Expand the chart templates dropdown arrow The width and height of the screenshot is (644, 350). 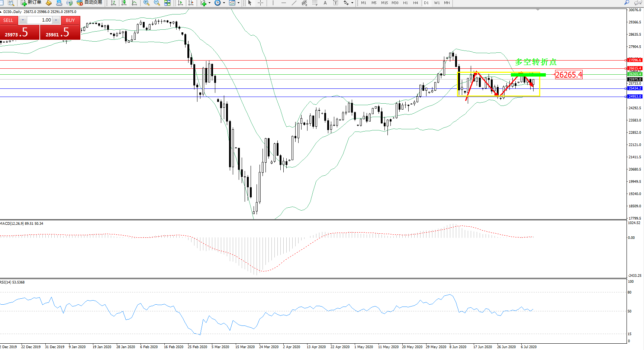tap(238, 3)
